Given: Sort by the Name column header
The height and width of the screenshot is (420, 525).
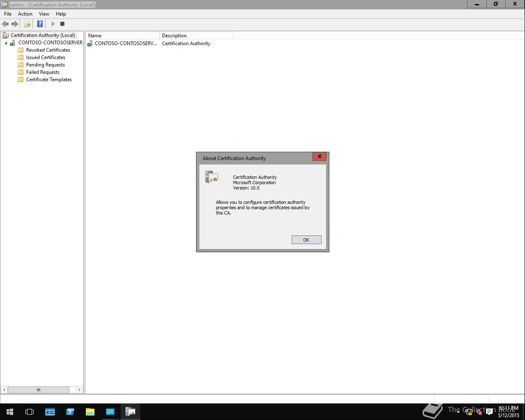Looking at the screenshot, I should (122, 36).
